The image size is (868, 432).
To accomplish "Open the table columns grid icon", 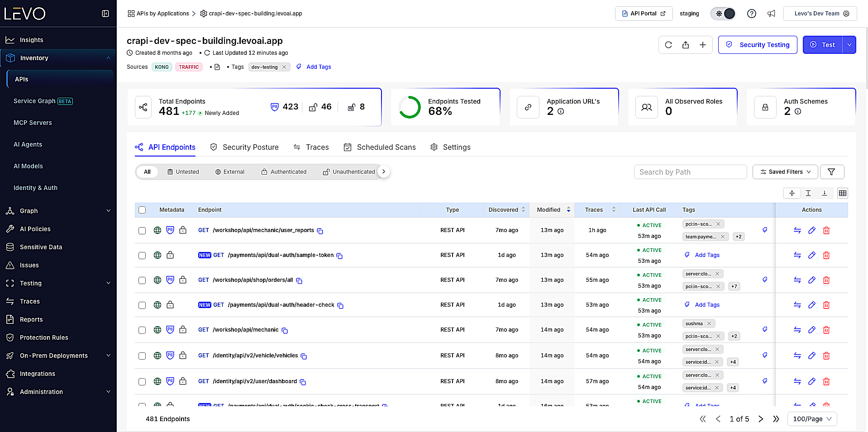I will click(842, 193).
